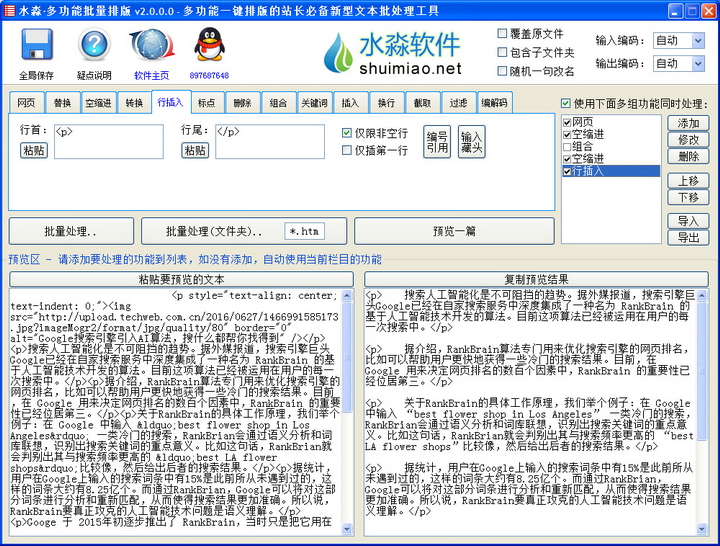Click the 批量处理.. button
720x546 pixels.
[71, 231]
